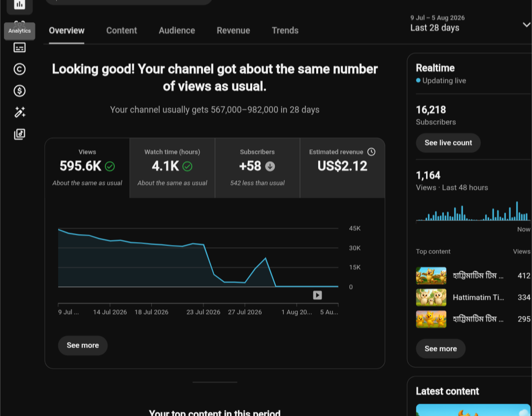Select the Watch time (hours) metric card
532x416 pixels.
click(172, 168)
